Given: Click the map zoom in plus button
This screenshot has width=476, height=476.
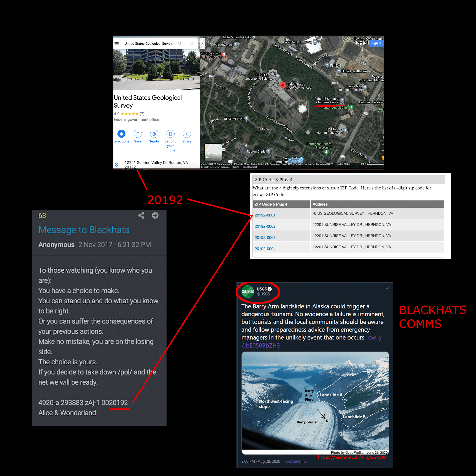Looking at the screenshot, I should 383,144.
